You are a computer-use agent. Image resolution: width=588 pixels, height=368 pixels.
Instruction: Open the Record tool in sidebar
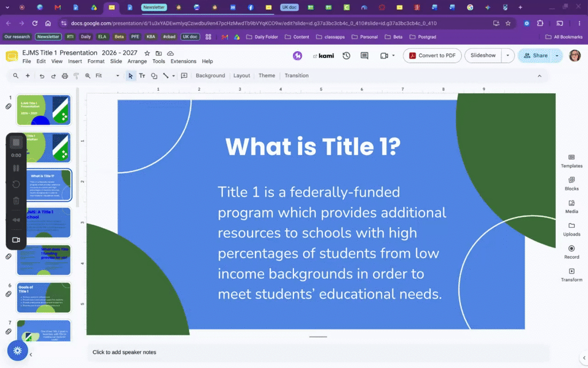tap(571, 252)
